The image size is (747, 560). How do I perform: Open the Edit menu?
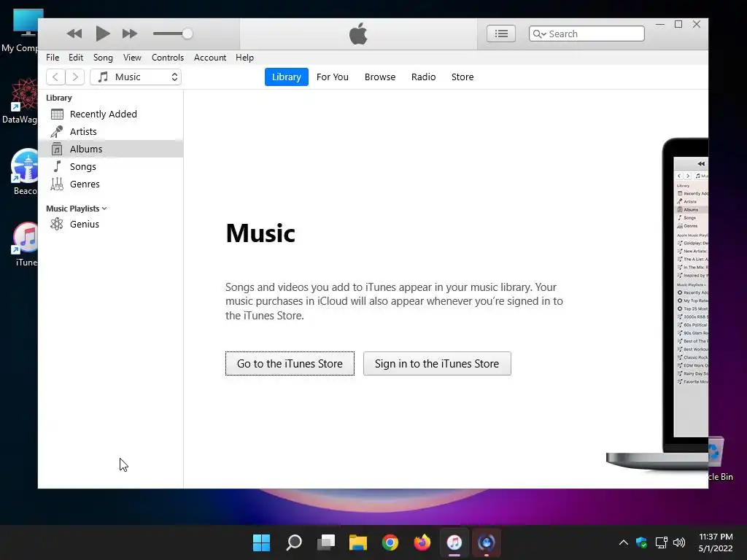[76, 57]
